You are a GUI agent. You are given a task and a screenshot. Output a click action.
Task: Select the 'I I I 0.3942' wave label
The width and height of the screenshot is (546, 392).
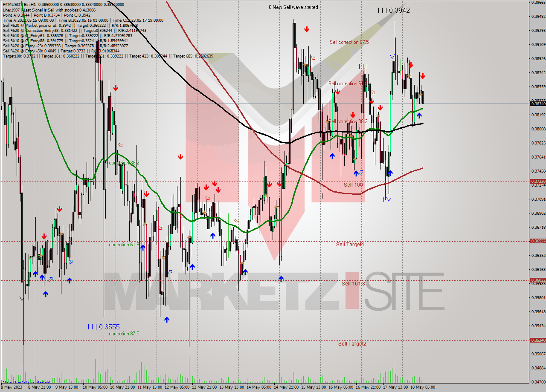394,10
